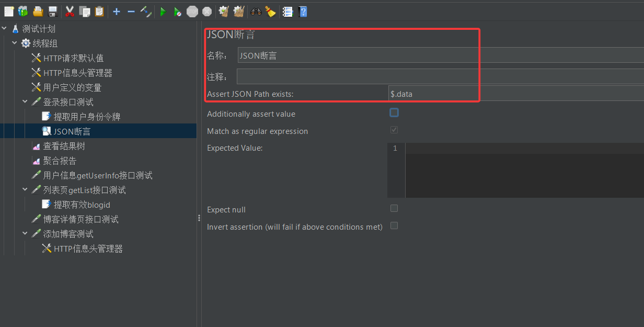Collapse all tree nodes with minus icon
The width and height of the screenshot is (644, 327).
tap(131, 11)
